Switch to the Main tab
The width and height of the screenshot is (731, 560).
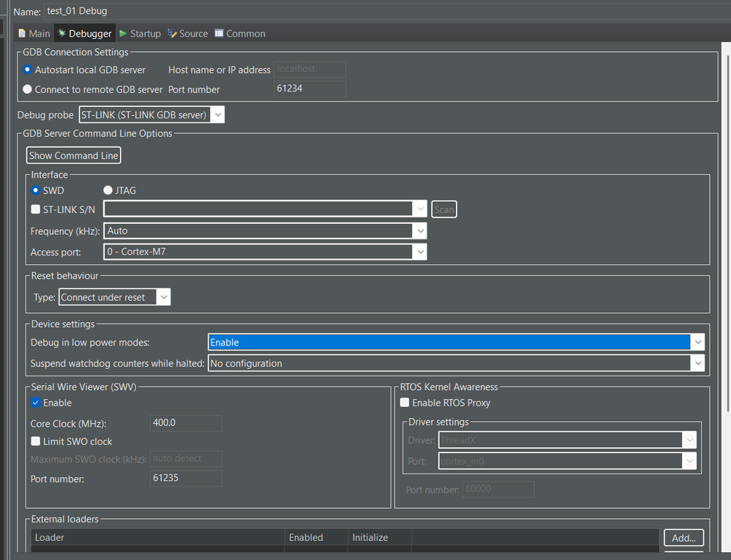point(34,34)
